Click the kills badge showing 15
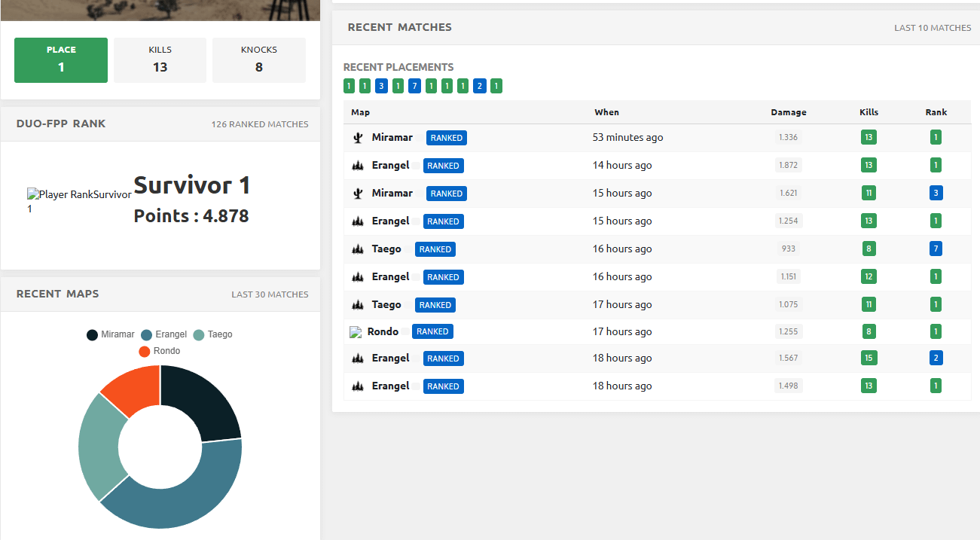Screen dimensions: 980x540 click(x=869, y=358)
